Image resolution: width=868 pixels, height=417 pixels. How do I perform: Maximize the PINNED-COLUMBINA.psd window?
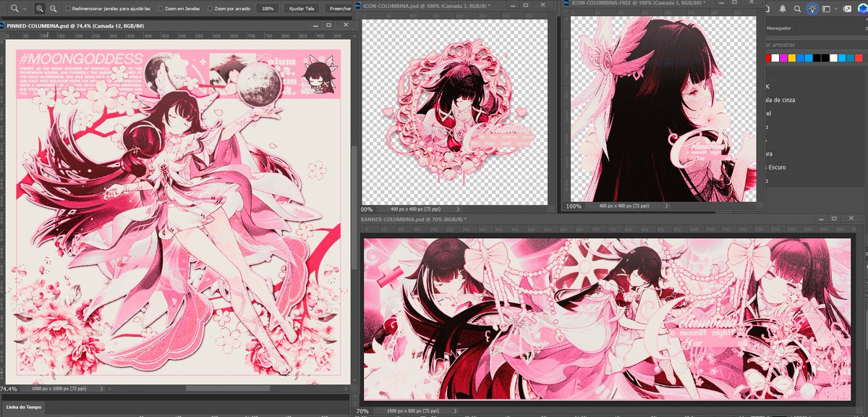tap(328, 25)
